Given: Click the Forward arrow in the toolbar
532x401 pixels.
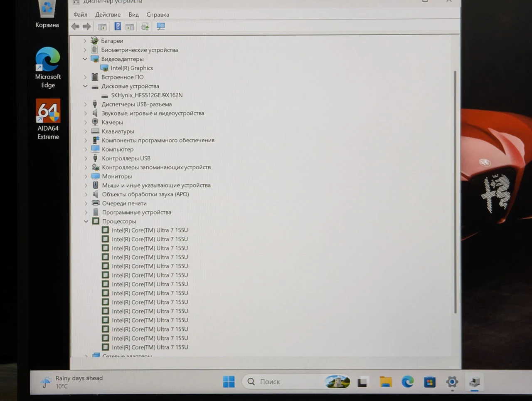Looking at the screenshot, I should pyautogui.click(x=87, y=27).
